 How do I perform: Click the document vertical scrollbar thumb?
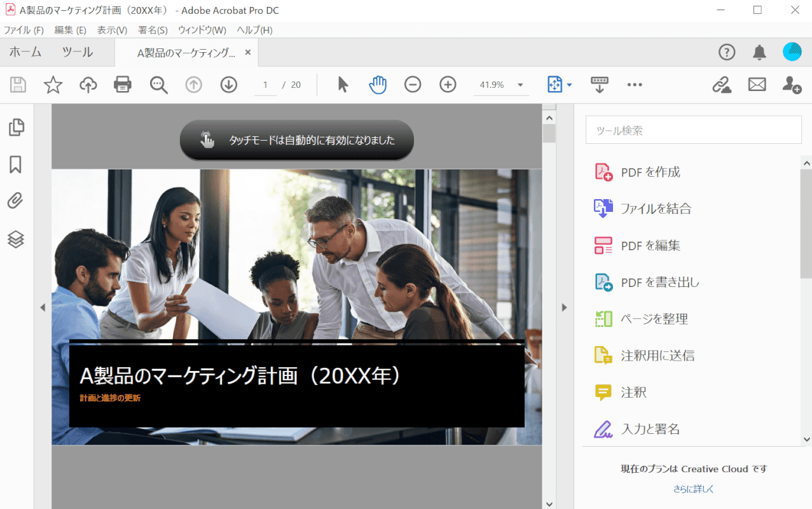tap(549, 133)
